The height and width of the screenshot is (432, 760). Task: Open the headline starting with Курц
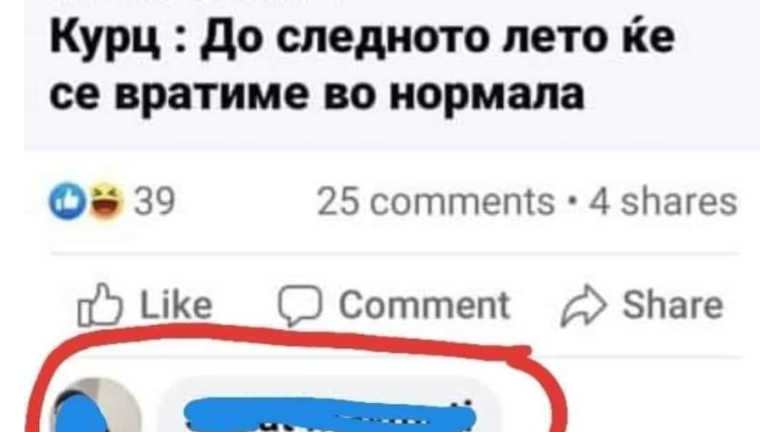362,65
